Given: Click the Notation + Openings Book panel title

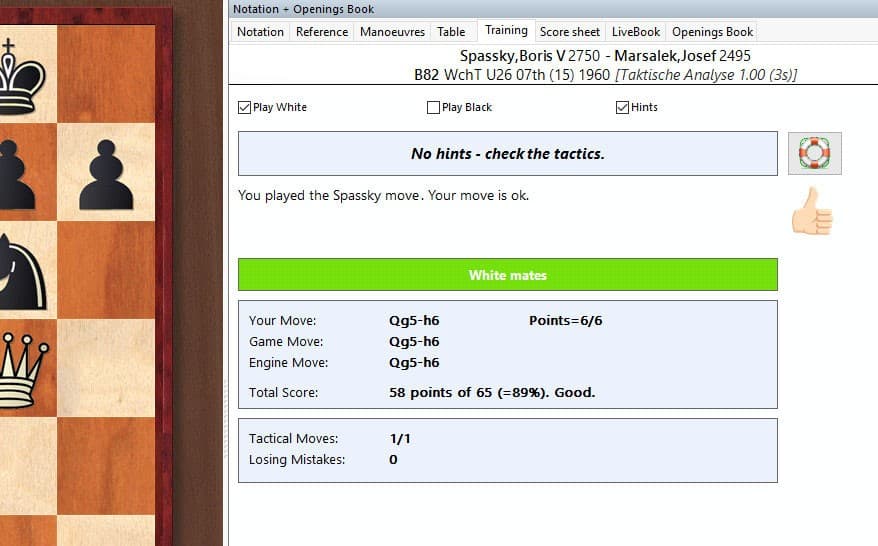Looking at the screenshot, I should pos(303,9).
